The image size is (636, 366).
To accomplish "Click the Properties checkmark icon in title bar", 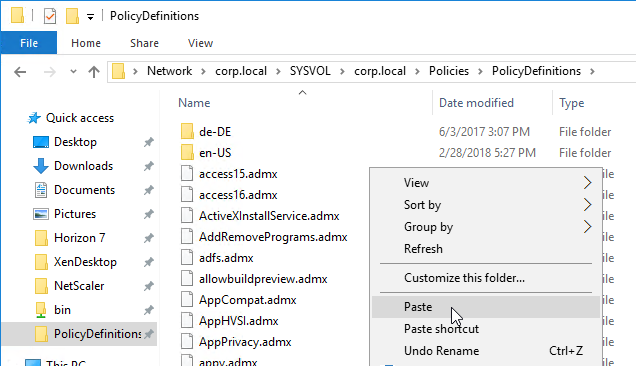I will coord(50,16).
